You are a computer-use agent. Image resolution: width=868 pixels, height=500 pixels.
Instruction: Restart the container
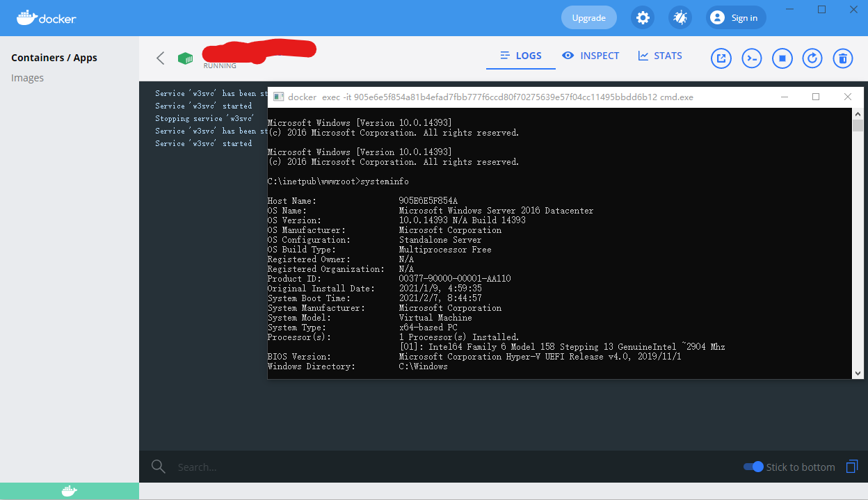(x=812, y=58)
